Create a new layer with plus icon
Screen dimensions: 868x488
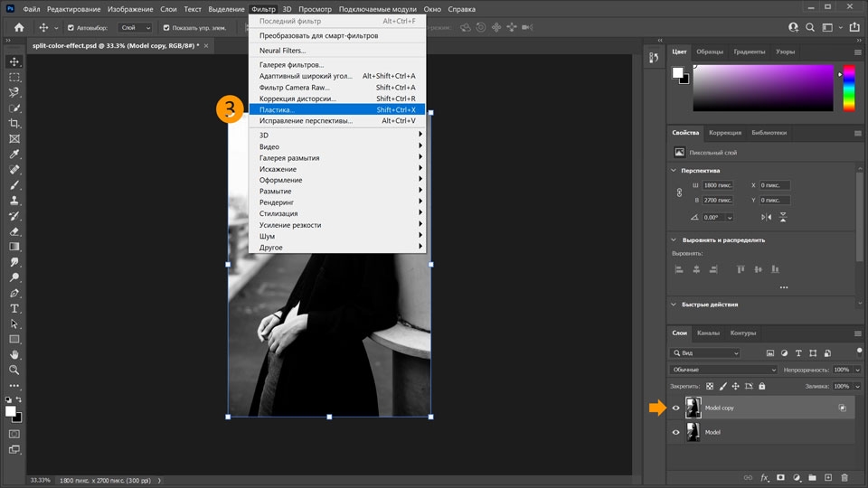click(x=828, y=477)
